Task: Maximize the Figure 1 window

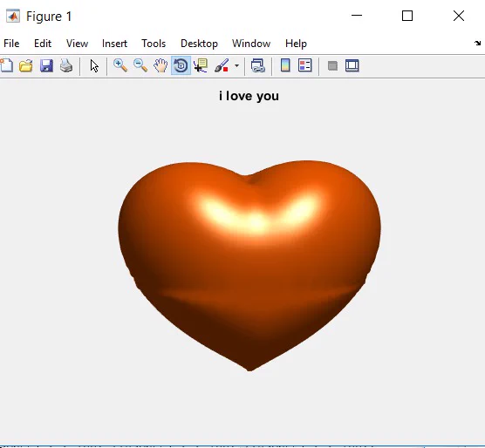Action: pyautogui.click(x=407, y=16)
